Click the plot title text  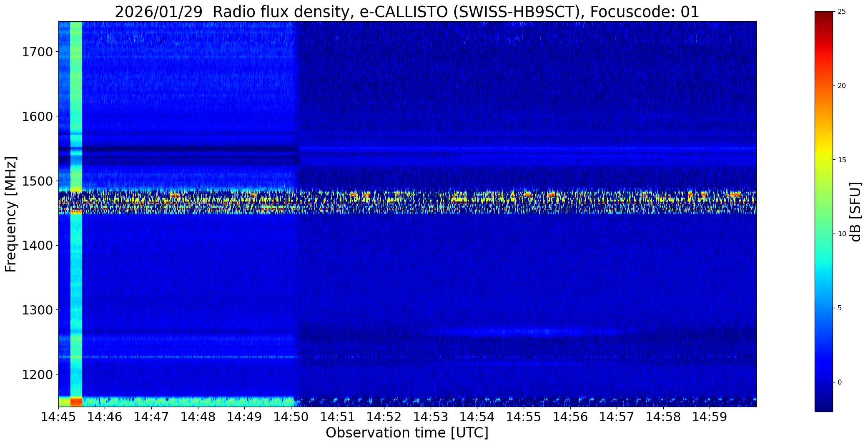tap(407, 12)
